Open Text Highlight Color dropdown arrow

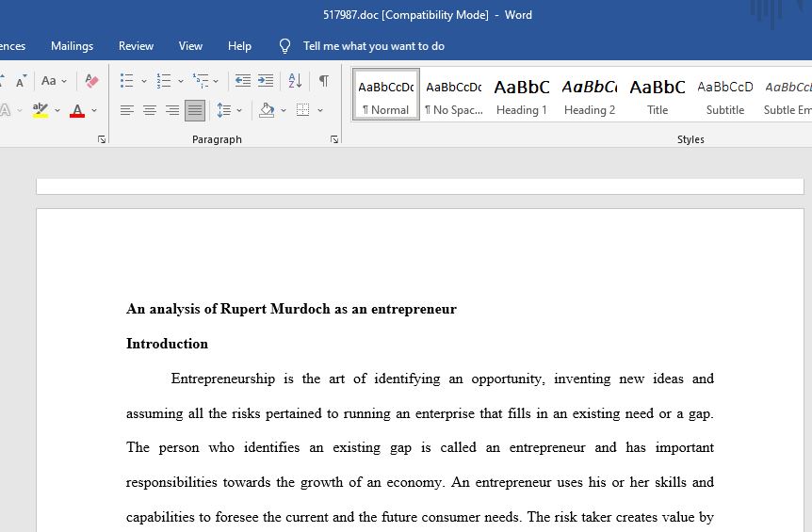(57, 110)
